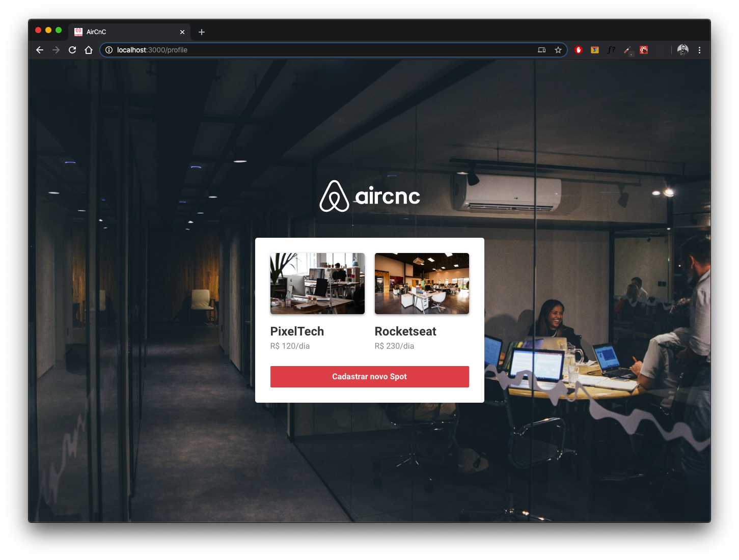Open the Chrome profile avatar
The width and height of the screenshot is (739, 560).
tap(683, 50)
